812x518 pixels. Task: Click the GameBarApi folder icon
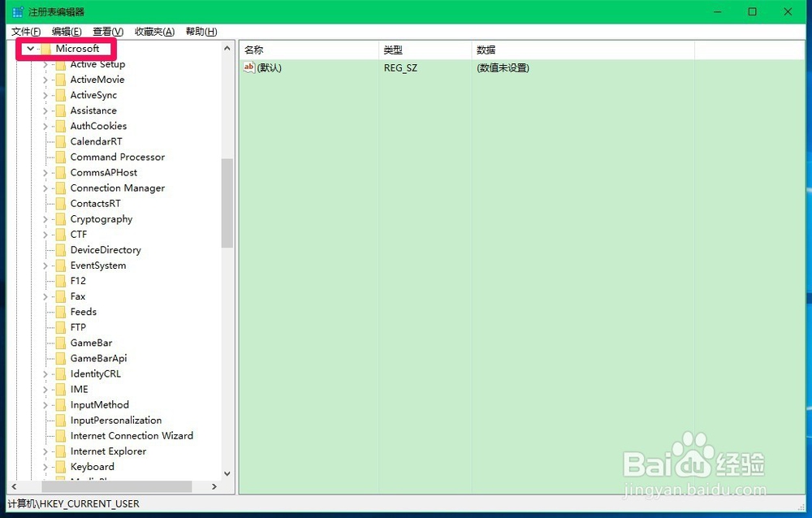[61, 359]
